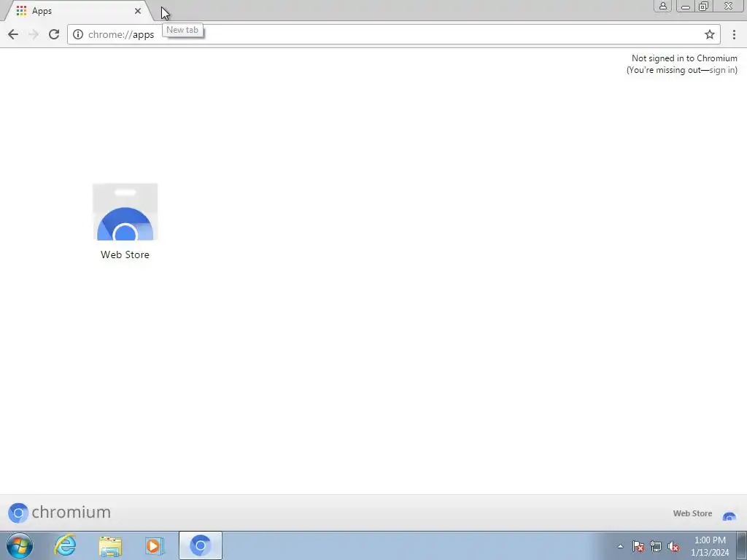The image size is (747, 560).
Task: Restore down the Chromium window
Action: click(704, 6)
